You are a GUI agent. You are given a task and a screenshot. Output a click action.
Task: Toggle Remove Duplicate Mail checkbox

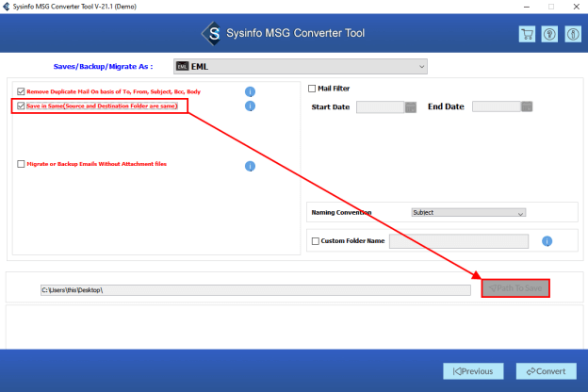(x=21, y=91)
